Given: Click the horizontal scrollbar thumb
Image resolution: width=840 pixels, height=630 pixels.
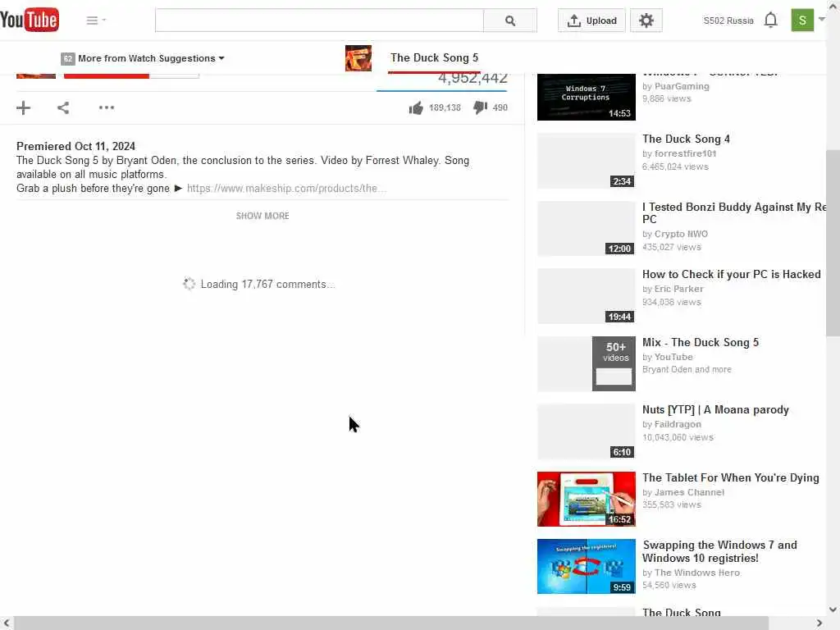Looking at the screenshot, I should click(x=391, y=623).
